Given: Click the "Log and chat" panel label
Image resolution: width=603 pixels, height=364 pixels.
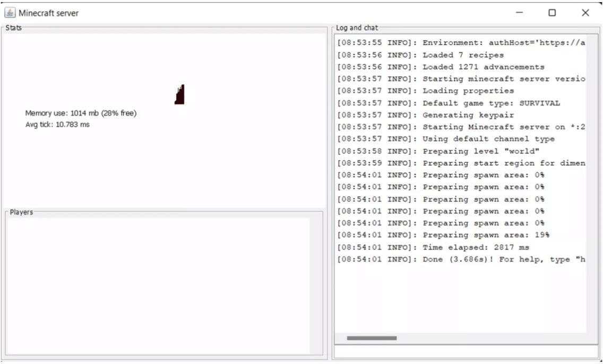Looking at the screenshot, I should point(357,28).
